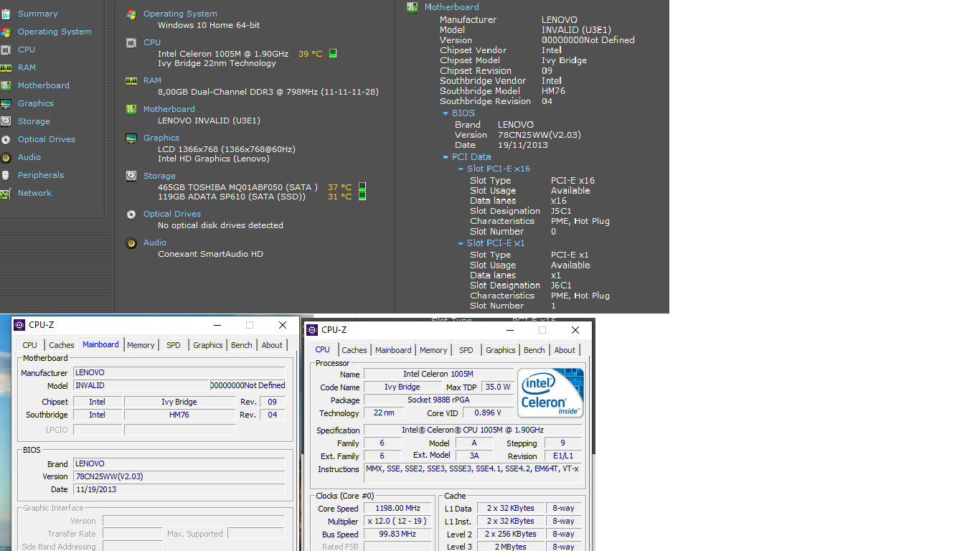Select the RAM icon in sidebar
980x551 pixels.
pyautogui.click(x=6, y=67)
